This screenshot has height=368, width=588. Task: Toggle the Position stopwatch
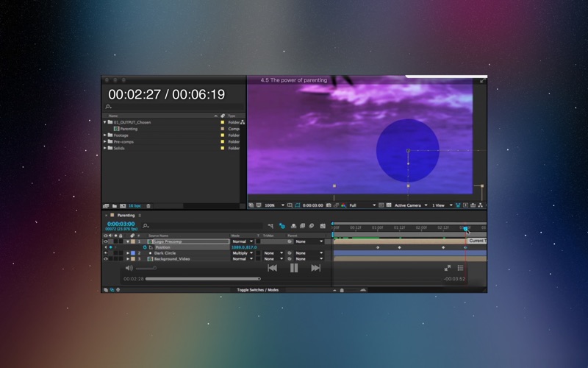tap(145, 247)
